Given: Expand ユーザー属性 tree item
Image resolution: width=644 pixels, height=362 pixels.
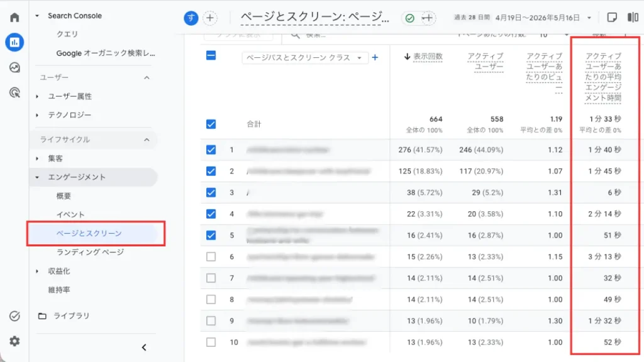Looking at the screenshot, I should point(37,96).
